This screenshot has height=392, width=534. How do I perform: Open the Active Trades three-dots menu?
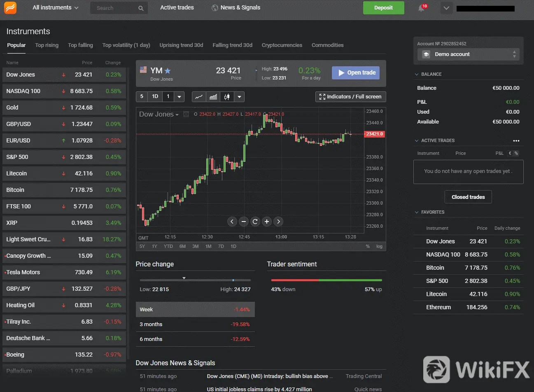tap(516, 141)
